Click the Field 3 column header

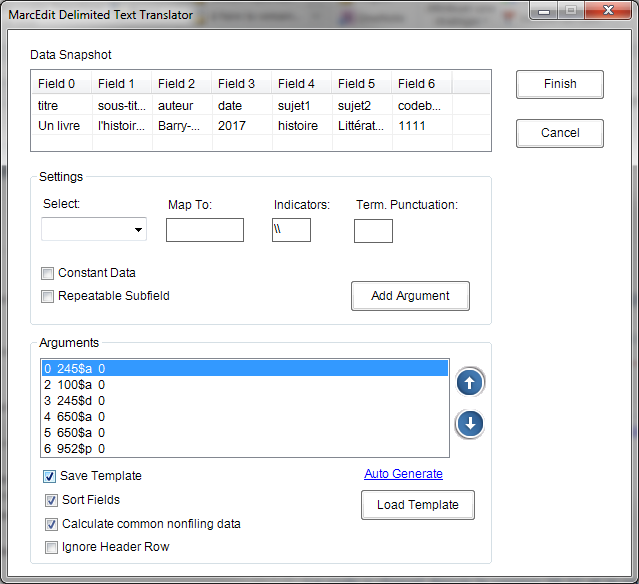click(x=241, y=84)
